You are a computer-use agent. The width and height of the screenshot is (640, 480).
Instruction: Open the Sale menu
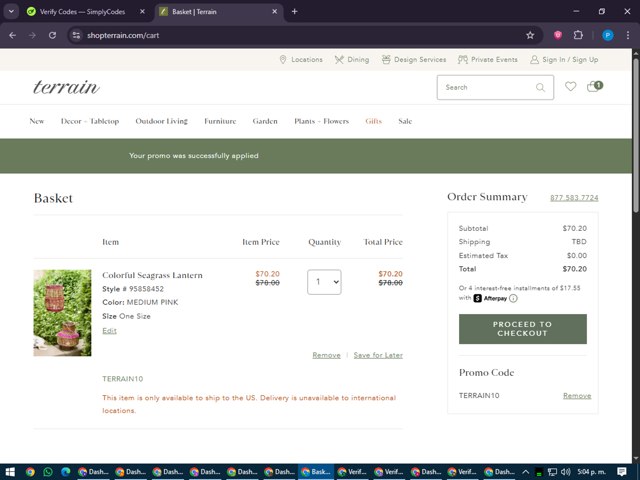click(405, 121)
